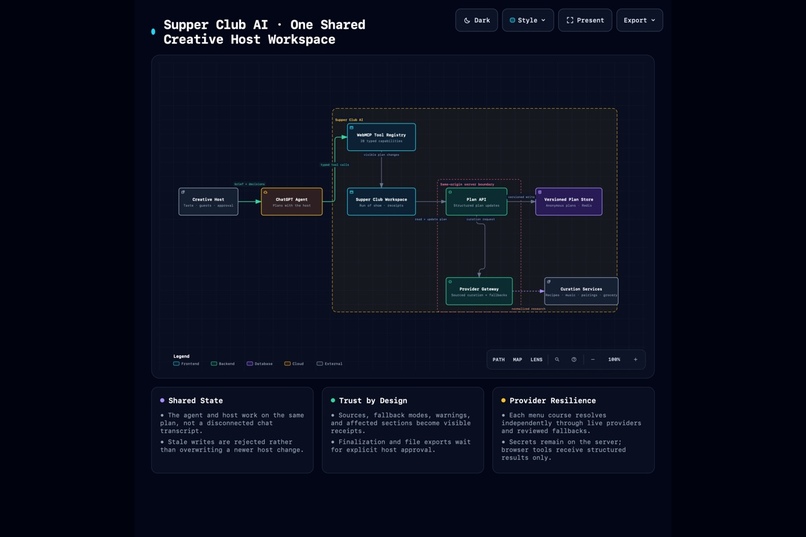Image resolution: width=806 pixels, height=537 pixels.
Task: Click the "Same-origin server boundary" group label
Action: pyautogui.click(x=467, y=184)
